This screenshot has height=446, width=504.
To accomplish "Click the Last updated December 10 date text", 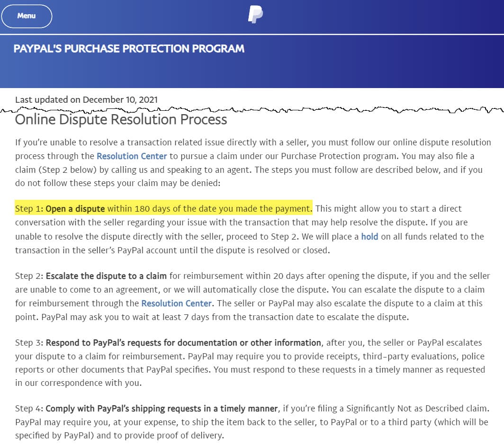I will tap(87, 99).
